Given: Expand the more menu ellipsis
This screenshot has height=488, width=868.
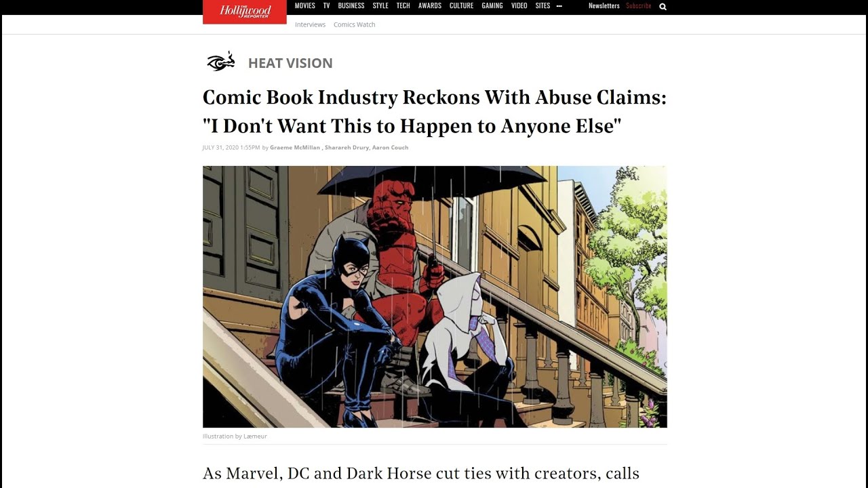Looking at the screenshot, I should coord(559,6).
